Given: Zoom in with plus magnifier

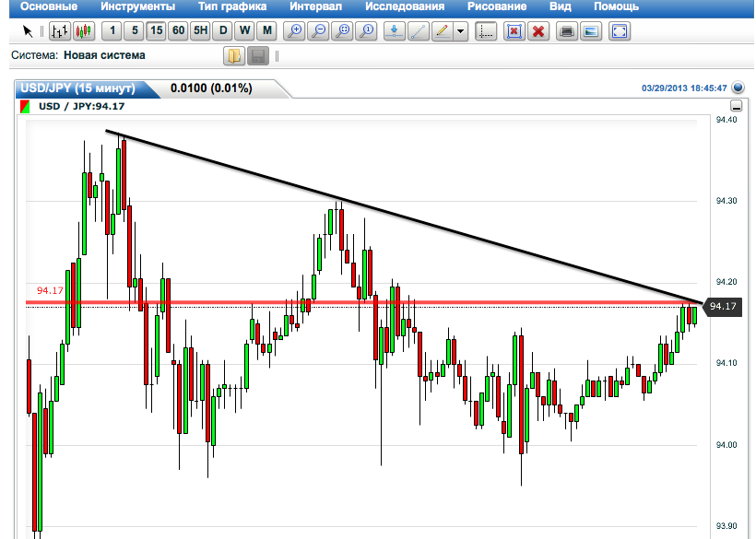Looking at the screenshot, I should [x=294, y=32].
